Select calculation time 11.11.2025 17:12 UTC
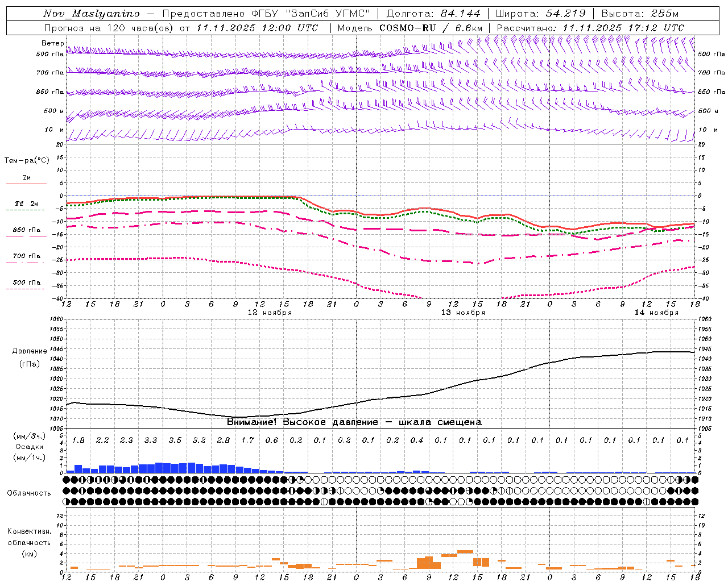This screenshot has height=582, width=728. tap(623, 28)
